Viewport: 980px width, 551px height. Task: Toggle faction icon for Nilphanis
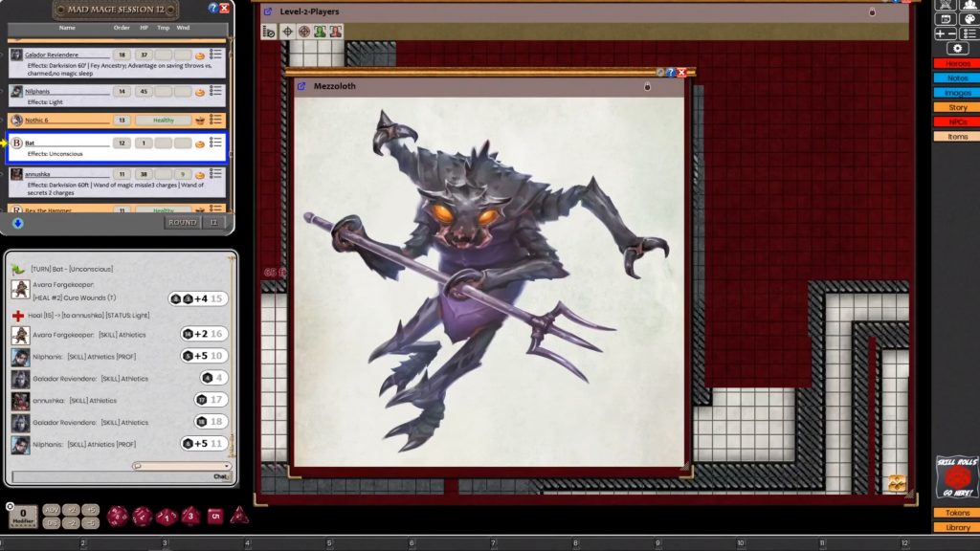pos(200,92)
